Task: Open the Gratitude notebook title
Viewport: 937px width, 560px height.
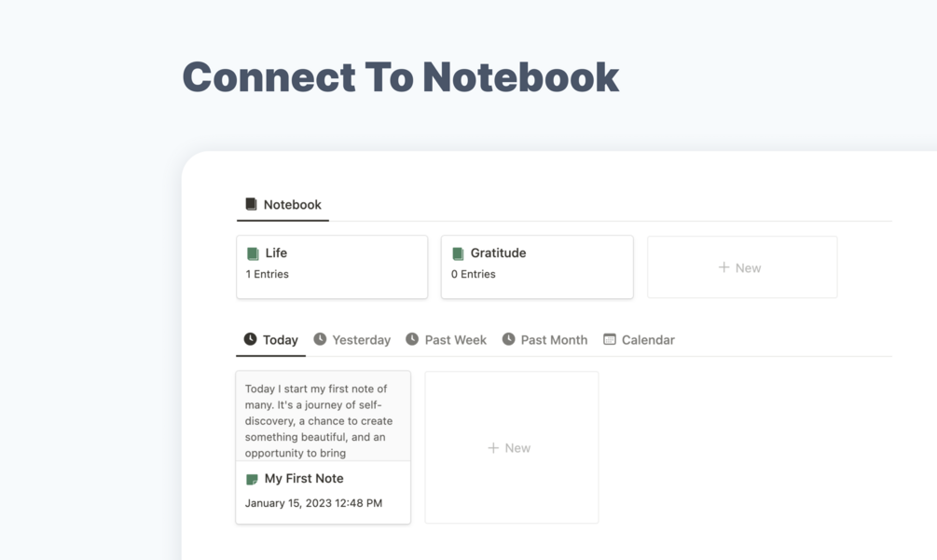Action: point(498,253)
